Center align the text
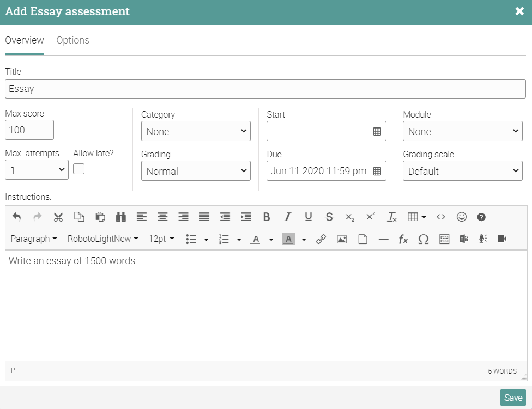This screenshot has height=409, width=532. pyautogui.click(x=162, y=217)
